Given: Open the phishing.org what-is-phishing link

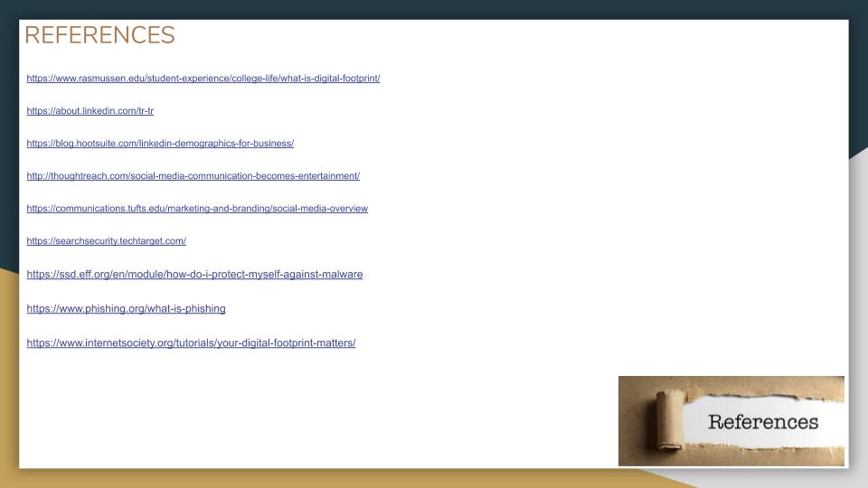Looking at the screenshot, I should [126, 309].
